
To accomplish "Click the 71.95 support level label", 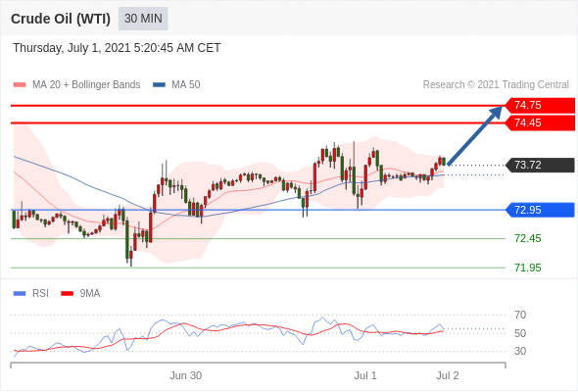I will tap(528, 268).
